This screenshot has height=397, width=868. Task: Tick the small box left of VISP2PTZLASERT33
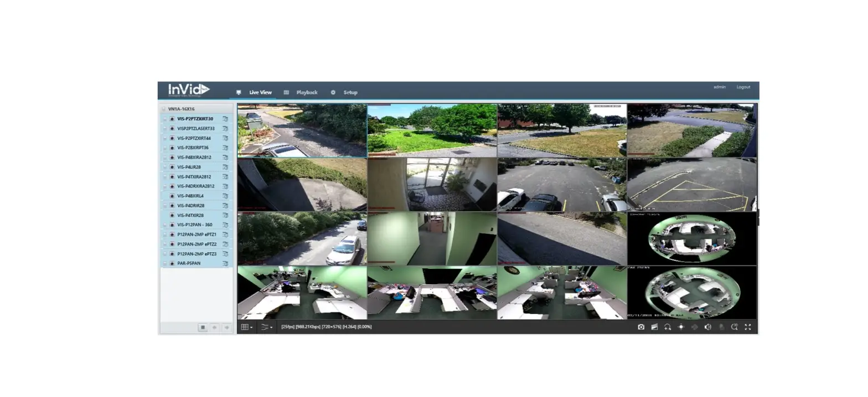point(165,128)
